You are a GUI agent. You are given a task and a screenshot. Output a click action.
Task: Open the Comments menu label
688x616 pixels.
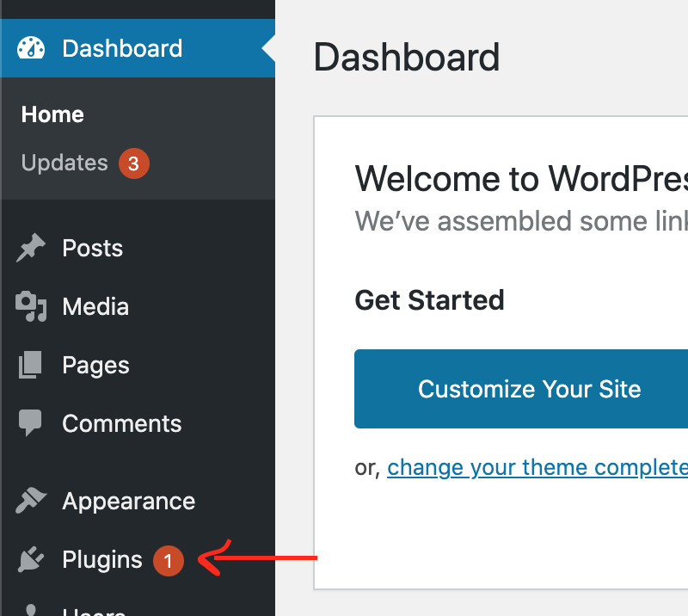point(122,423)
